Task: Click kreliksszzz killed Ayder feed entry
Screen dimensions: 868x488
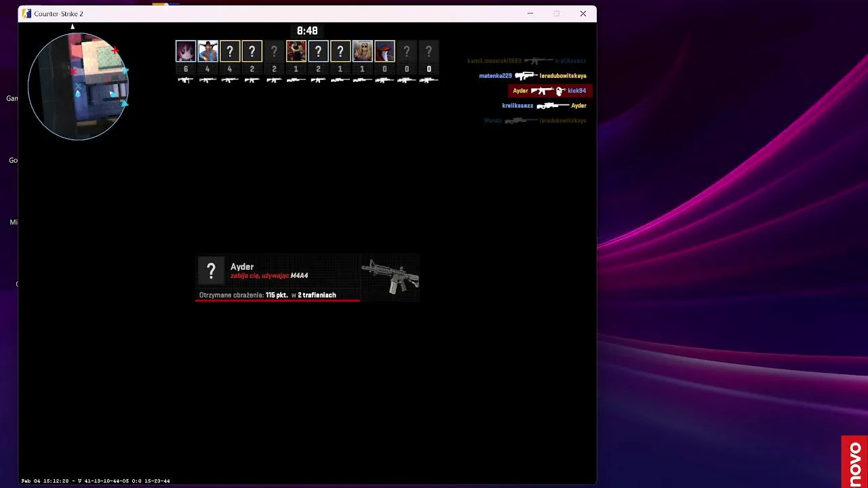Action: 544,106
